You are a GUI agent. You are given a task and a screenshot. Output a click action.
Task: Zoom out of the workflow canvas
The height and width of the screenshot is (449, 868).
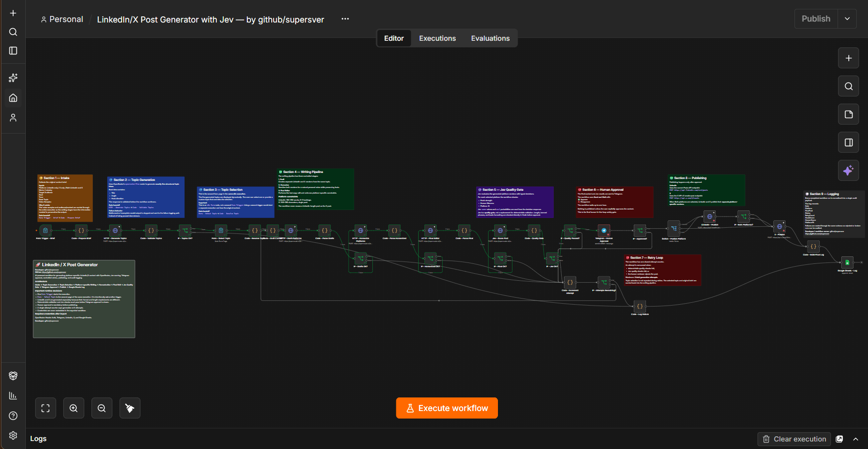[102, 408]
